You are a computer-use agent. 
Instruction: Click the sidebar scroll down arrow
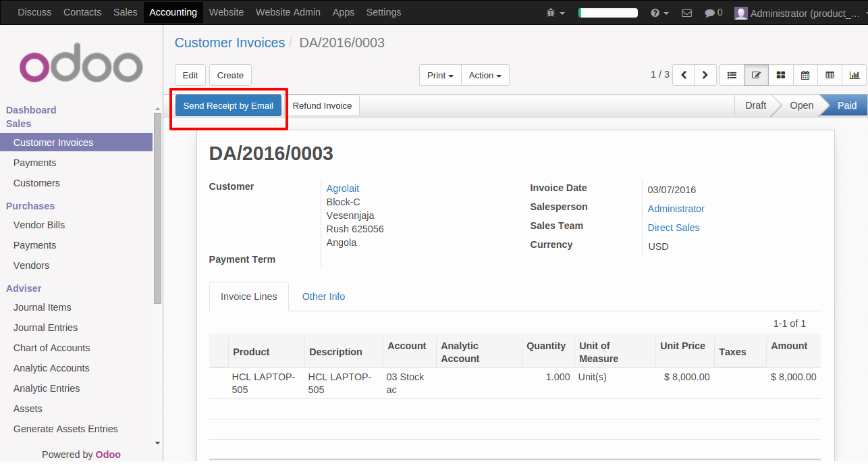158,443
